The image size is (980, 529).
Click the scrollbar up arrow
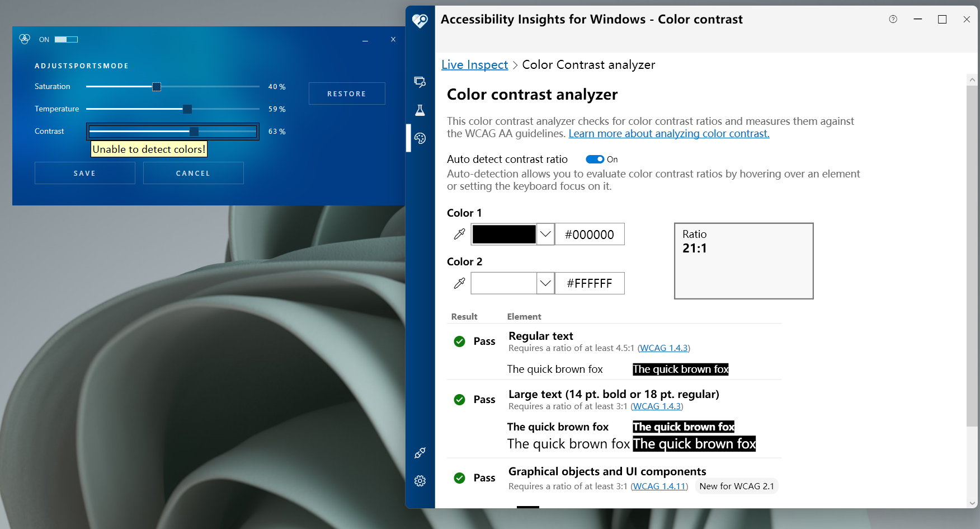click(x=972, y=80)
